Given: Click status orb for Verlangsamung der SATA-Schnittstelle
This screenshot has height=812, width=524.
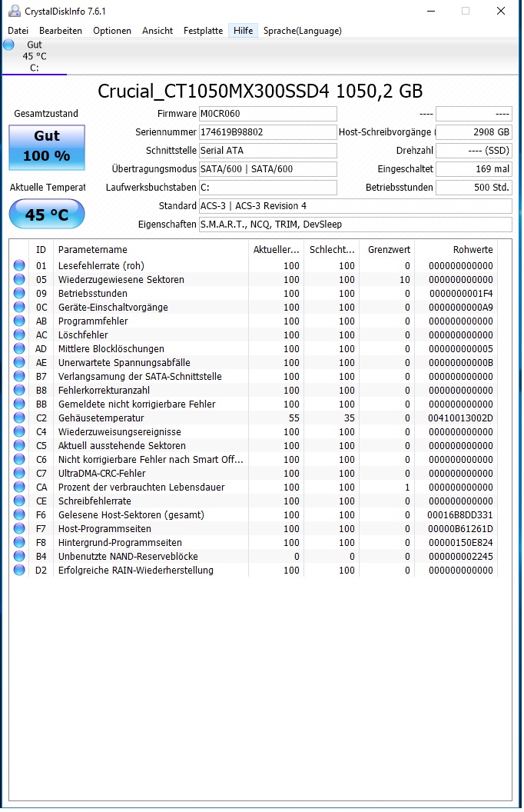Looking at the screenshot, I should 19,377.
